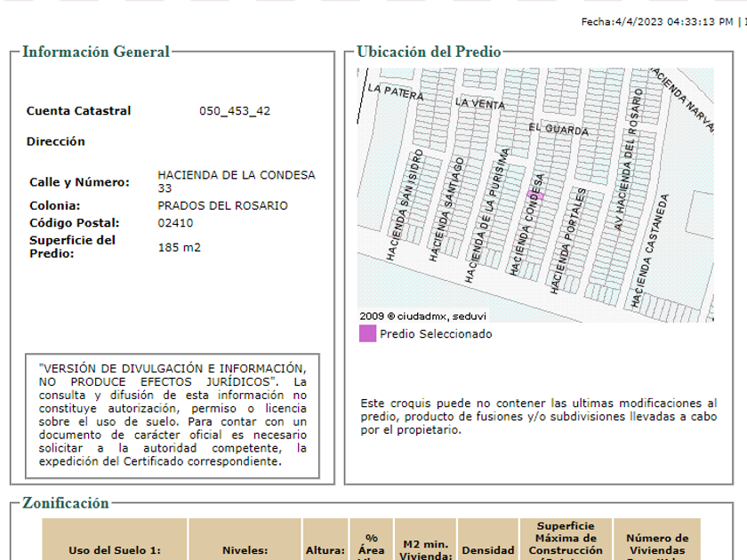Click the Cuenta Catastral label
This screenshot has height=560, width=747.
78,111
